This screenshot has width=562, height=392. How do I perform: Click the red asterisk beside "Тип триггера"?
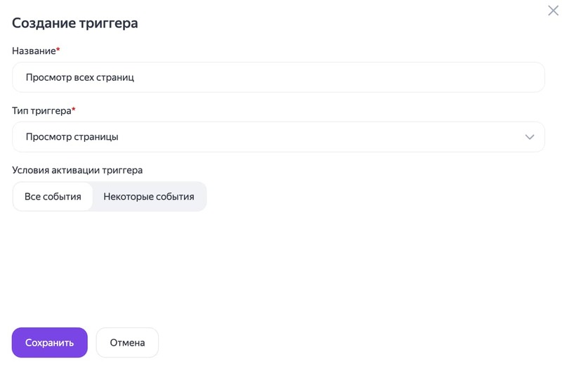pos(74,110)
